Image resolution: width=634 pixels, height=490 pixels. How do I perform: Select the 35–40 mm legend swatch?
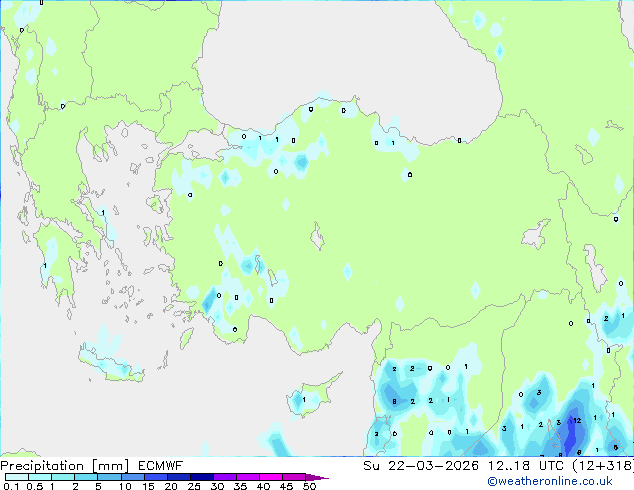click(247, 477)
